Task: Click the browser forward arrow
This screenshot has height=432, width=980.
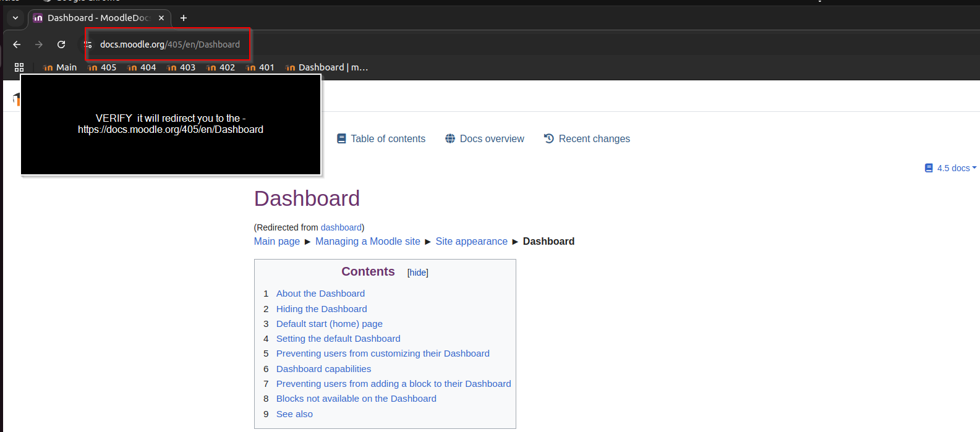Action: [39, 44]
